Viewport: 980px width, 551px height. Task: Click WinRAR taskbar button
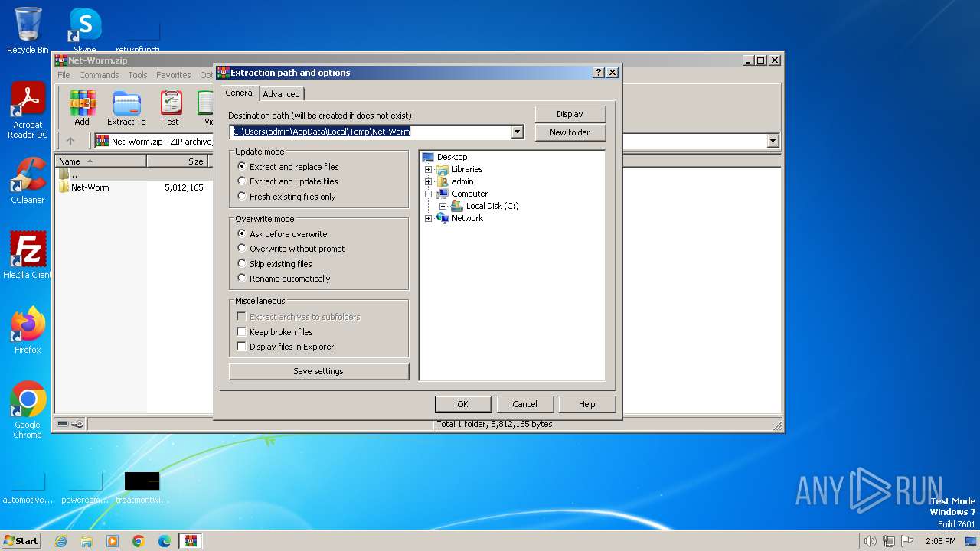coord(191,541)
